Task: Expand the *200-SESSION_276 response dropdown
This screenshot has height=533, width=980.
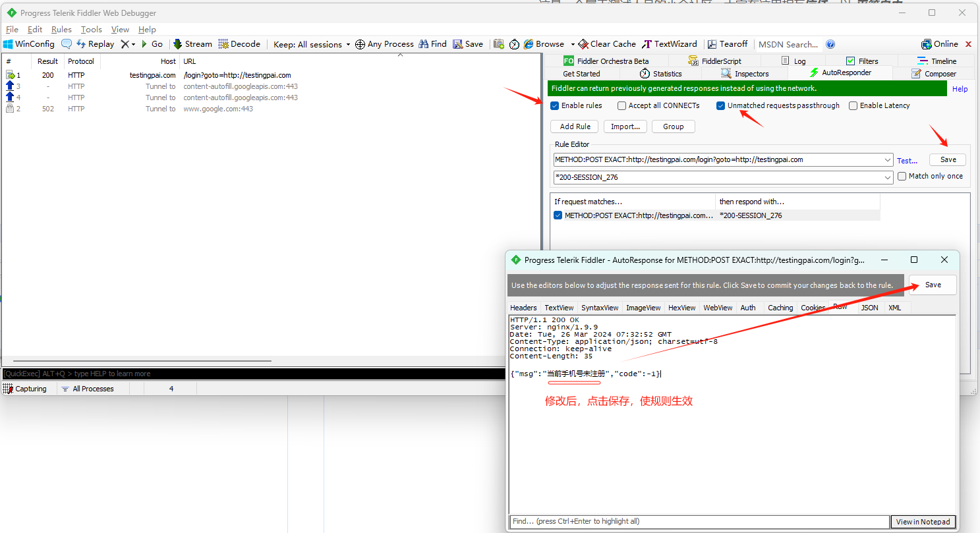Action: (x=888, y=177)
